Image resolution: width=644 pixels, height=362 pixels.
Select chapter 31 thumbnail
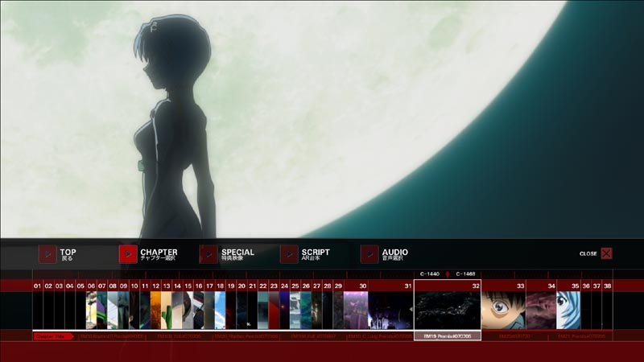click(391, 310)
